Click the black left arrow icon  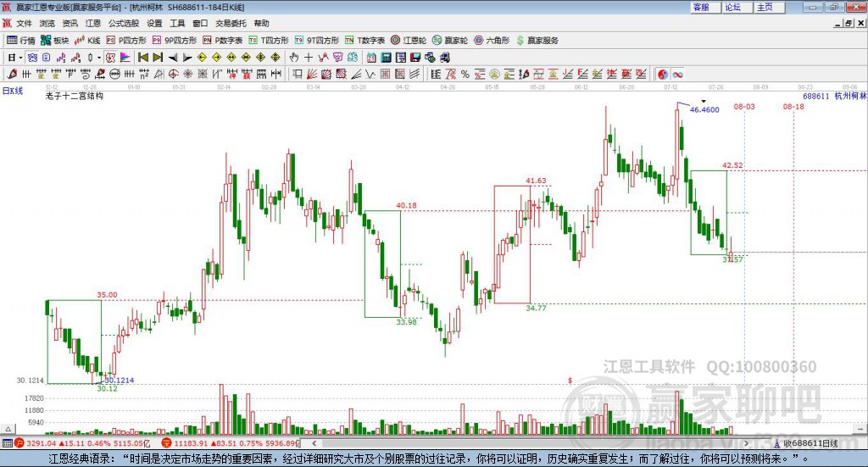pos(173,58)
